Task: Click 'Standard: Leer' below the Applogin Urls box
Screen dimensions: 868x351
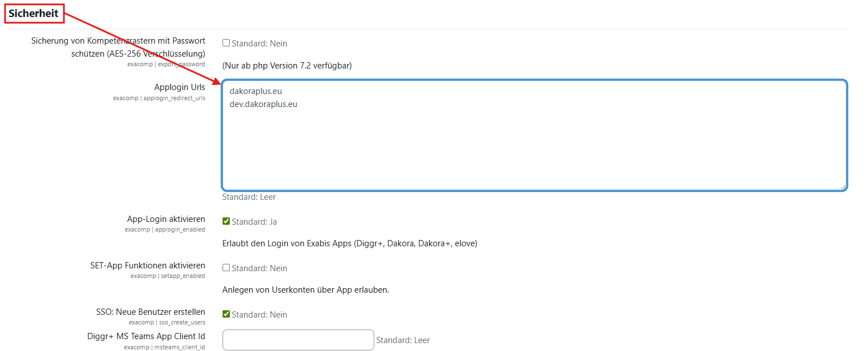Action: 249,197
